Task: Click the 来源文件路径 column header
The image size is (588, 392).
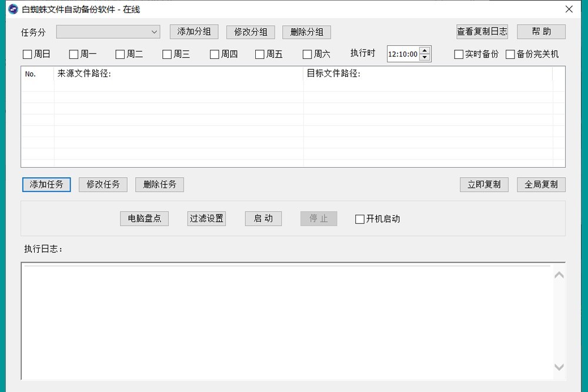Action: (x=179, y=74)
